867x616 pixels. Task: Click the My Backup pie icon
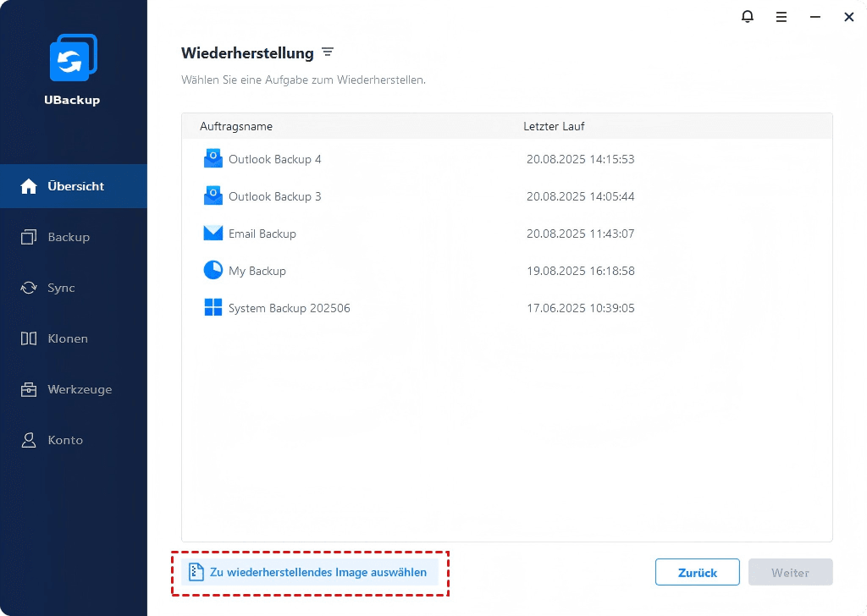coord(213,271)
